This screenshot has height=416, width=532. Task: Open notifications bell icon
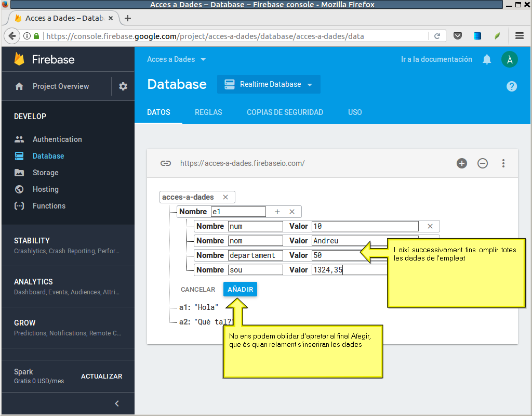(487, 59)
